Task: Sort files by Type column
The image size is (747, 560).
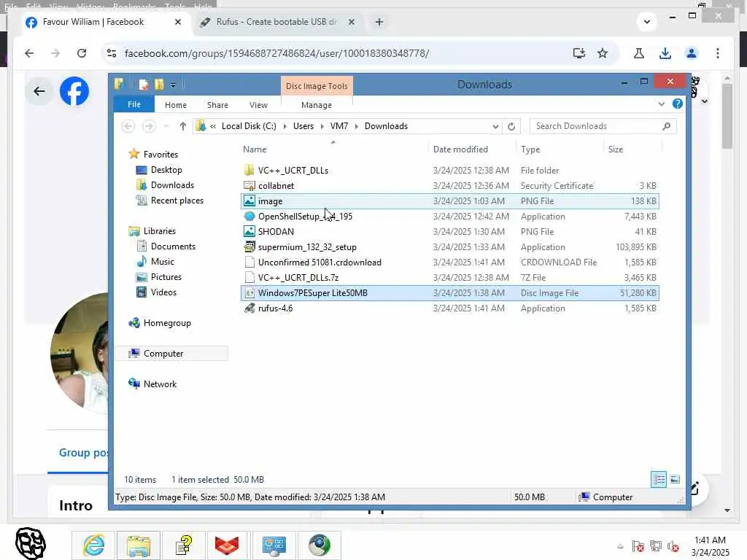Action: [530, 149]
